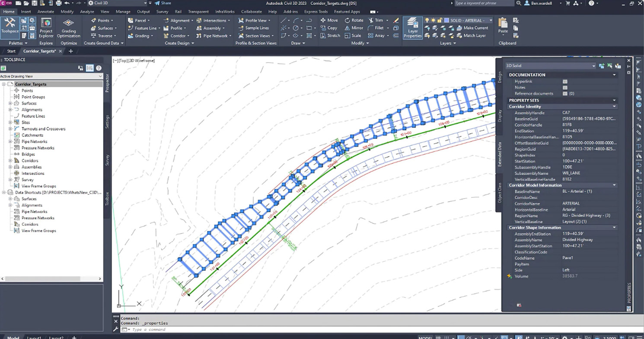Launch Project Explorer from ribbon
The height and width of the screenshot is (339, 644).
46,27
